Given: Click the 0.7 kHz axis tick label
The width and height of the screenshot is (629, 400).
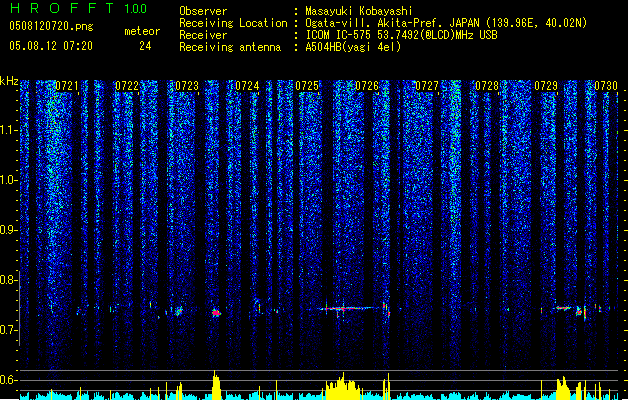Looking at the screenshot, I should coord(8,330).
